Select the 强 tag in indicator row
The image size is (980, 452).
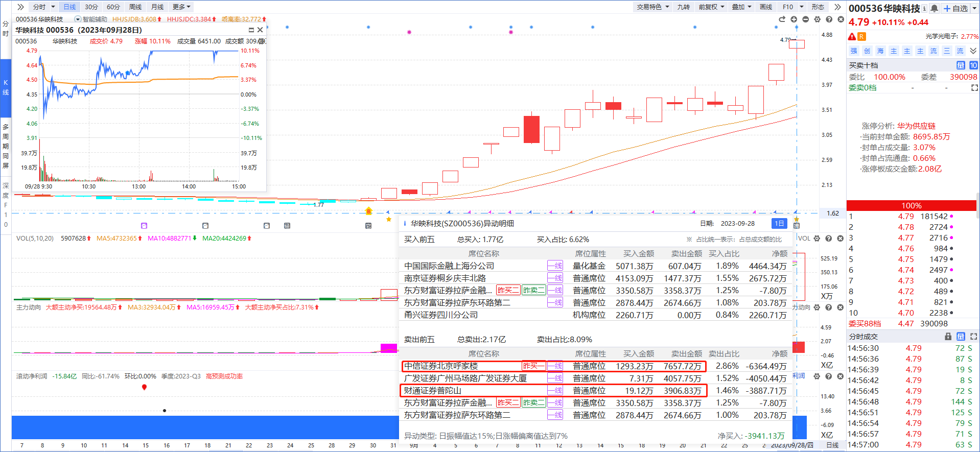[854, 51]
